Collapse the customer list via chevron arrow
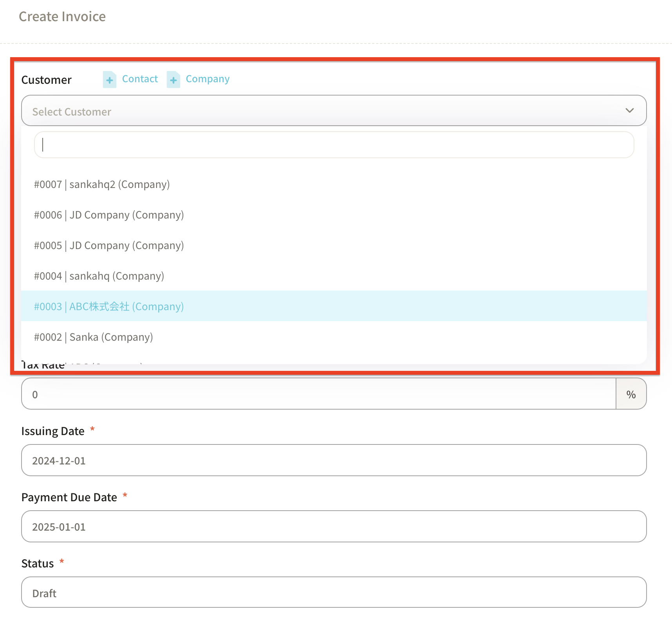 tap(629, 111)
